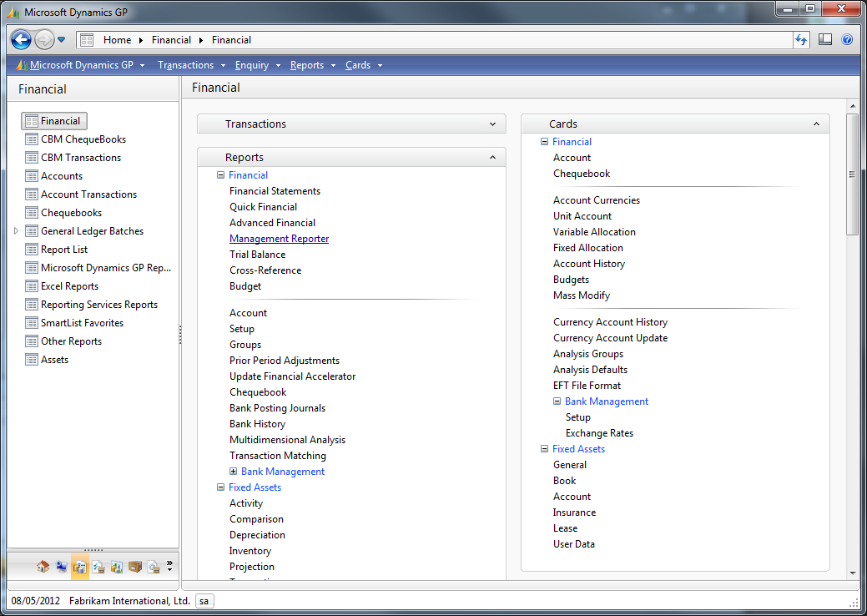Collapse Fixed Assets group under Reports
This screenshot has height=616, width=867.
(220, 487)
